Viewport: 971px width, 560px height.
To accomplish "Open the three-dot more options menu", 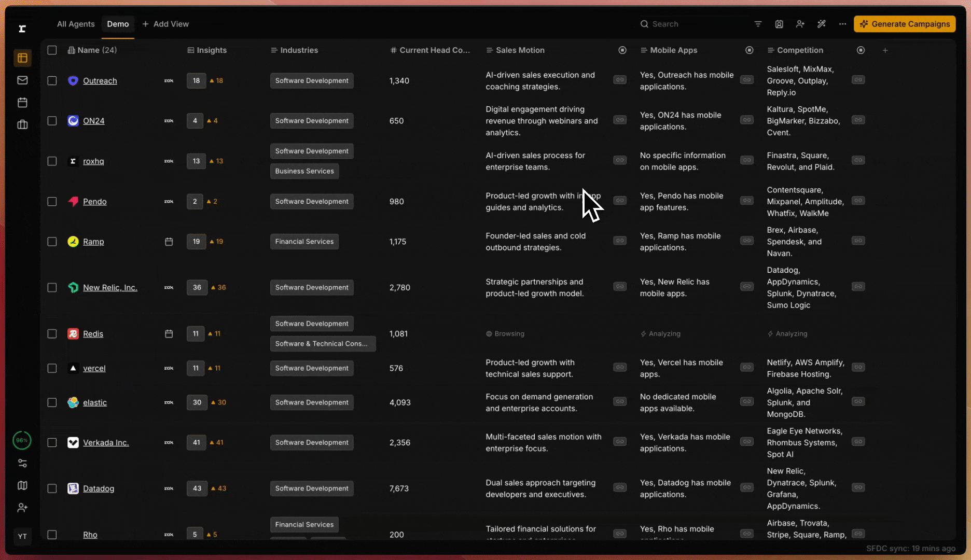I will pos(842,24).
